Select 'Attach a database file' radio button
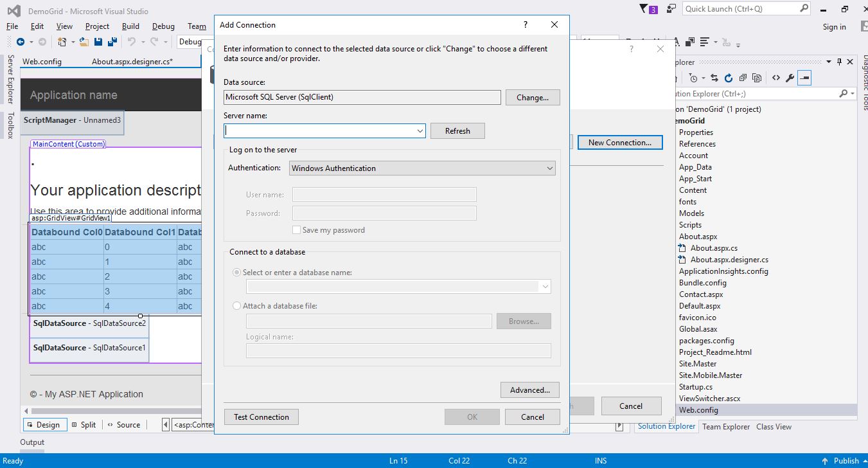Viewport: 868px width, 468px height. pyautogui.click(x=237, y=305)
